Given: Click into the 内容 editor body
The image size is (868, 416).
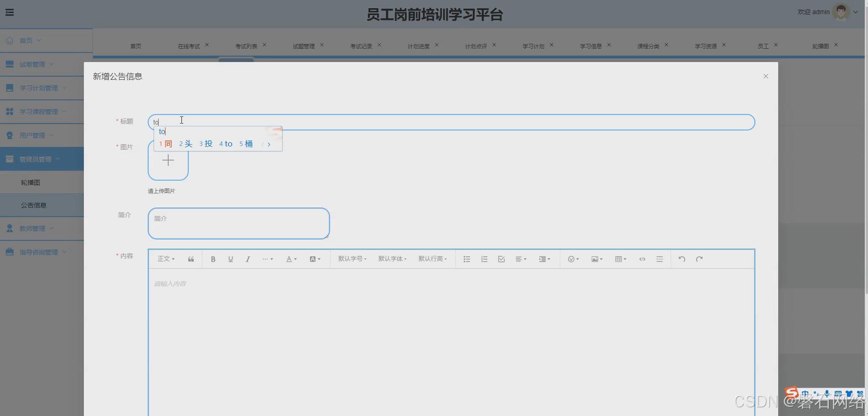Looking at the screenshot, I should pos(451,342).
